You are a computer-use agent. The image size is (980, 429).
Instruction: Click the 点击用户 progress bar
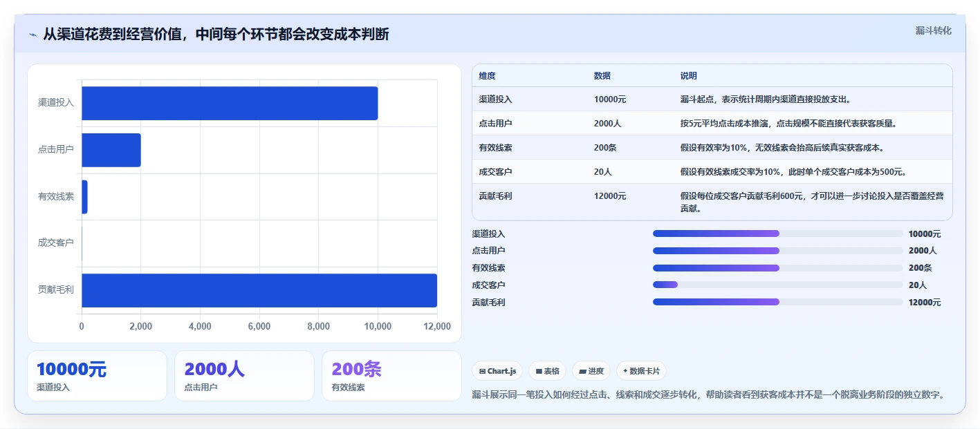777,251
